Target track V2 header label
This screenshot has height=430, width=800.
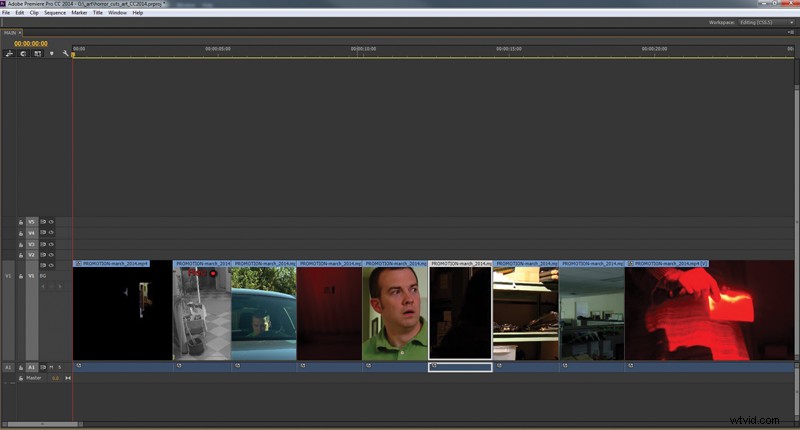tap(32, 255)
